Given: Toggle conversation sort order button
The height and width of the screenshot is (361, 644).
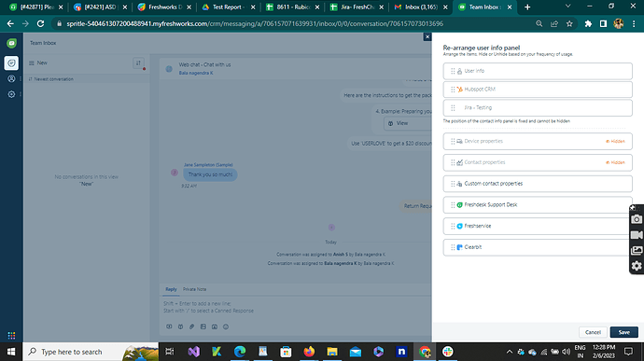Looking at the screenshot, I should click(138, 62).
